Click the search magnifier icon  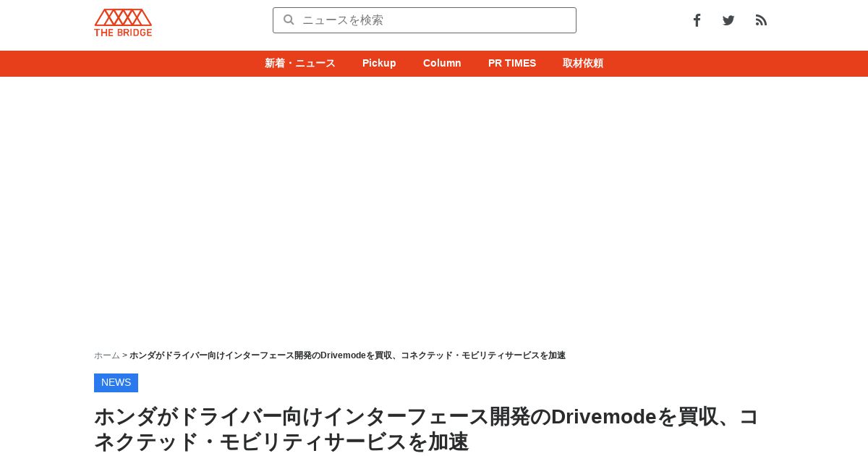click(x=289, y=20)
